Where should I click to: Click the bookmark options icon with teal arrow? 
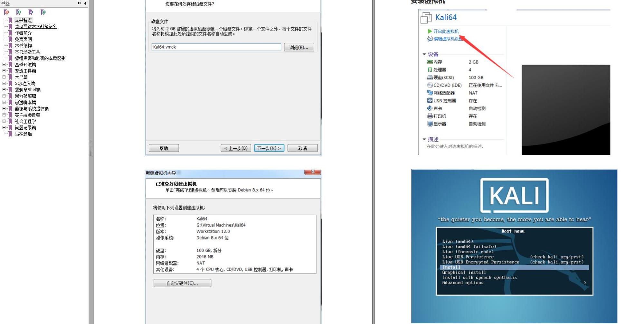(43, 12)
